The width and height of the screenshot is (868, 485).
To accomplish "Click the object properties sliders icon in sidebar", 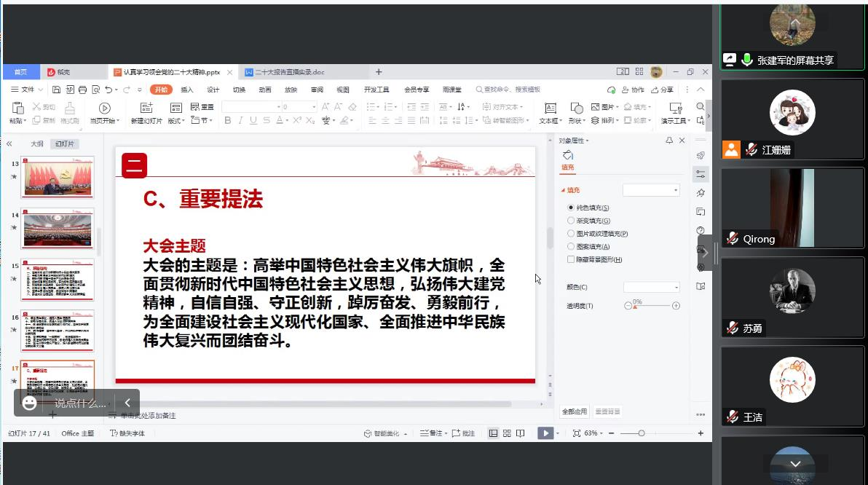I will [x=701, y=174].
